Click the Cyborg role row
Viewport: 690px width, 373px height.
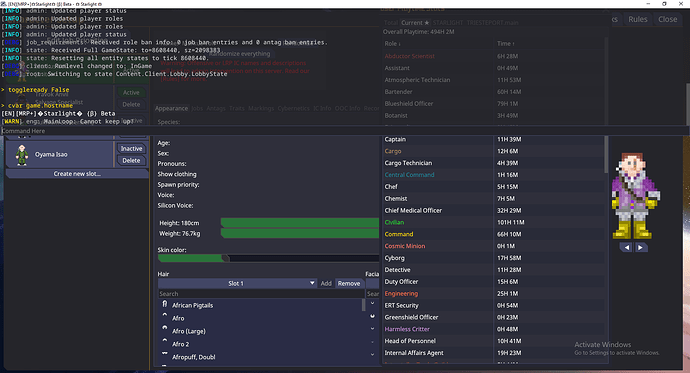(x=493, y=258)
